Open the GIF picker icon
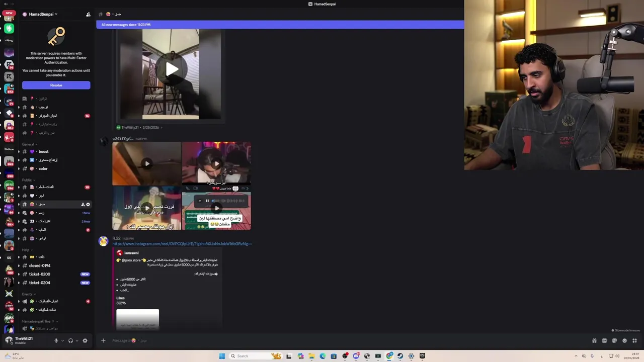644x362 pixels. 604,340
